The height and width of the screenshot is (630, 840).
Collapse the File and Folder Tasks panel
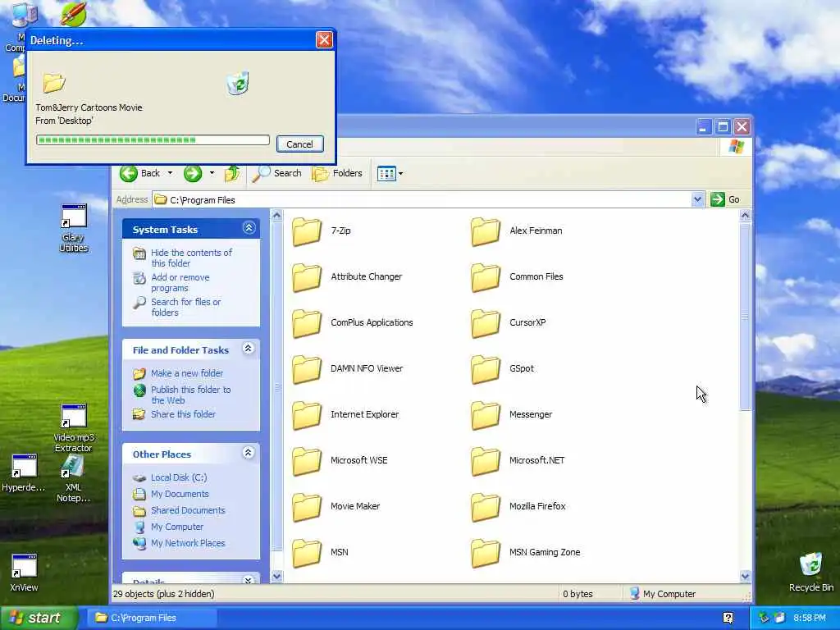248,349
